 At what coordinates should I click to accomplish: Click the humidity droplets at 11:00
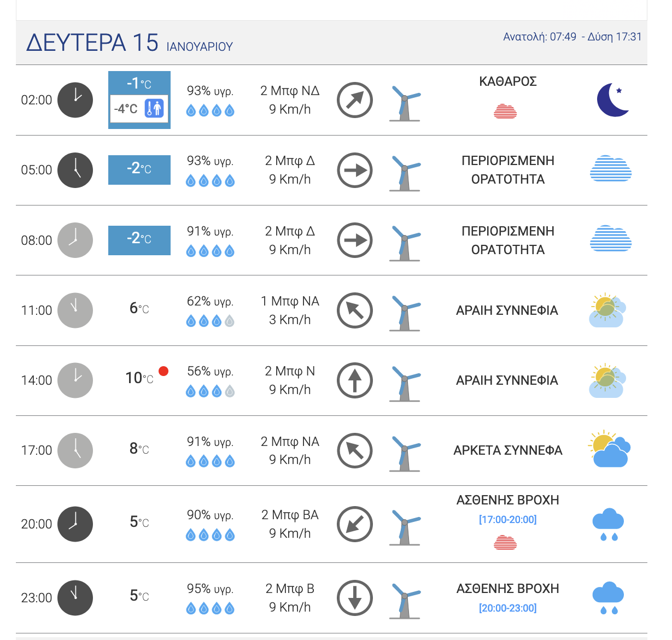pos(211,321)
